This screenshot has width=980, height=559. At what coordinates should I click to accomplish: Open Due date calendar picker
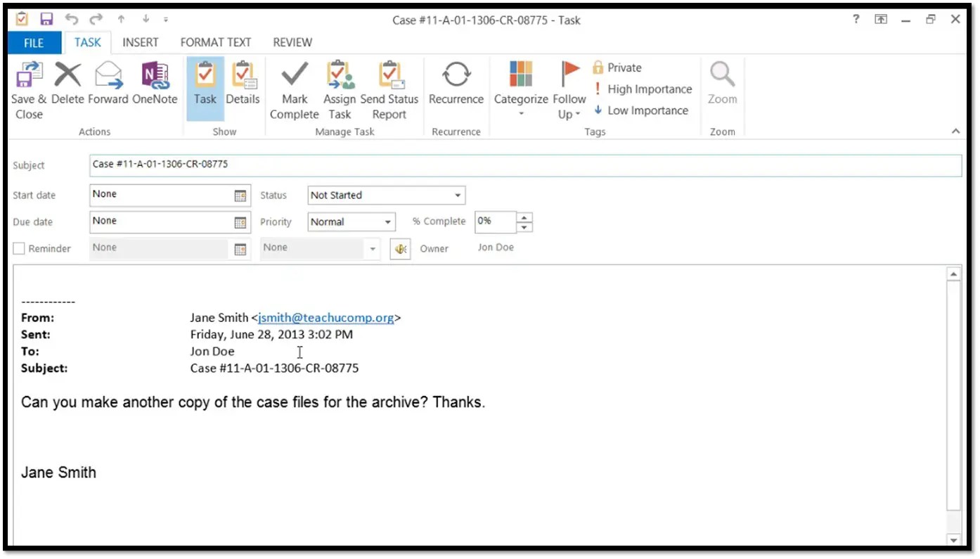[240, 222]
